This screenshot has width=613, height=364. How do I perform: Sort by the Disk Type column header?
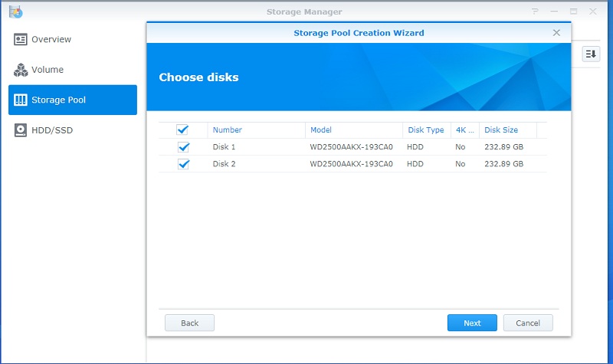click(x=427, y=130)
